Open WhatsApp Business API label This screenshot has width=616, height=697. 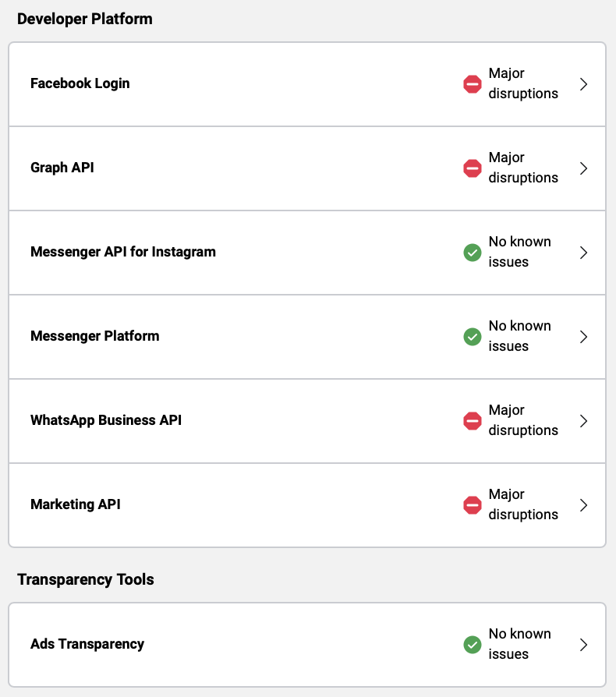pos(106,420)
